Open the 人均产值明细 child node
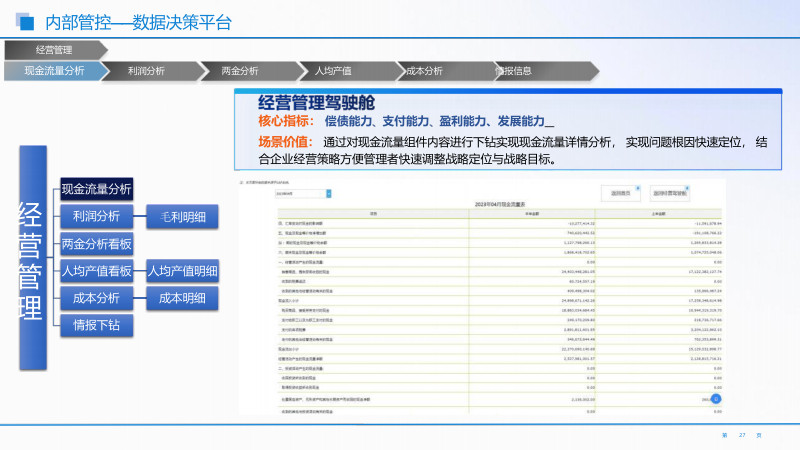The width and height of the screenshot is (800, 450). (183, 271)
